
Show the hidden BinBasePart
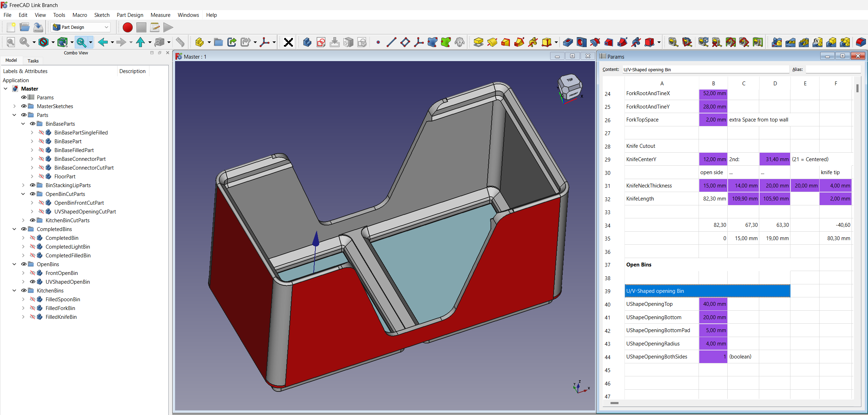pos(41,141)
